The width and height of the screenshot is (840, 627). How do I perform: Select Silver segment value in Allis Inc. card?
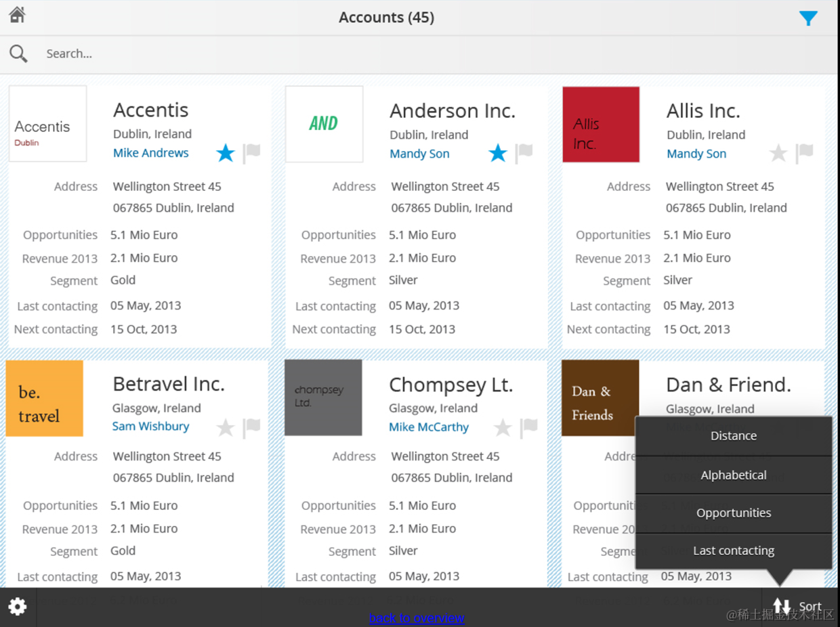click(677, 280)
